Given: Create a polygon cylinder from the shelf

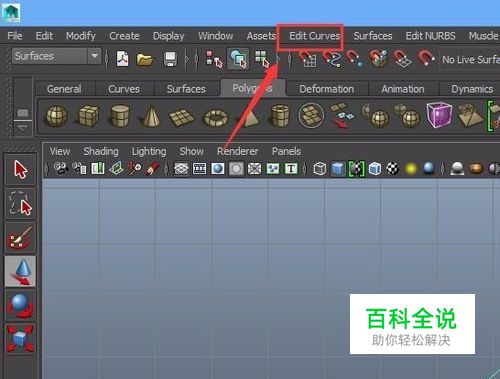Looking at the screenshot, I should pyautogui.click(x=120, y=116).
